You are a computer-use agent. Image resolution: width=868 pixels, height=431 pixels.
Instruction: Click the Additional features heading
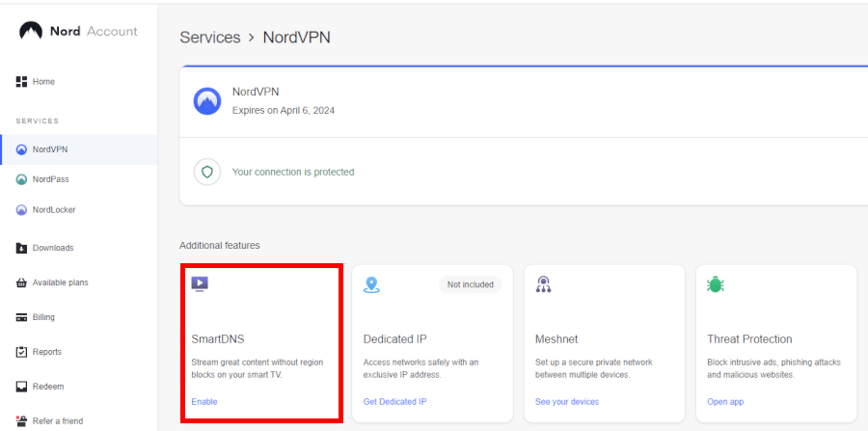click(220, 245)
